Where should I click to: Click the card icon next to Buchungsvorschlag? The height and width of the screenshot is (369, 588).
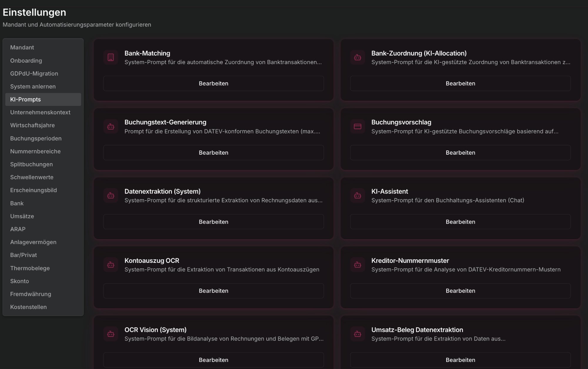[357, 126]
